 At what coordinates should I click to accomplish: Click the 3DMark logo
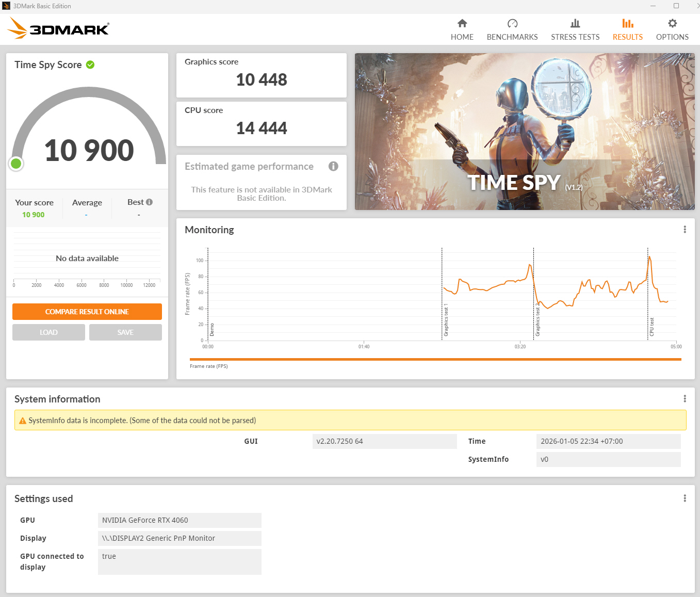pos(59,28)
